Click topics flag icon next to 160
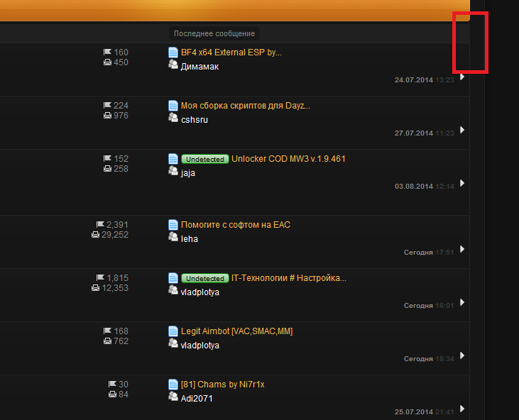Viewport: 519px width, 420px height. point(107,52)
